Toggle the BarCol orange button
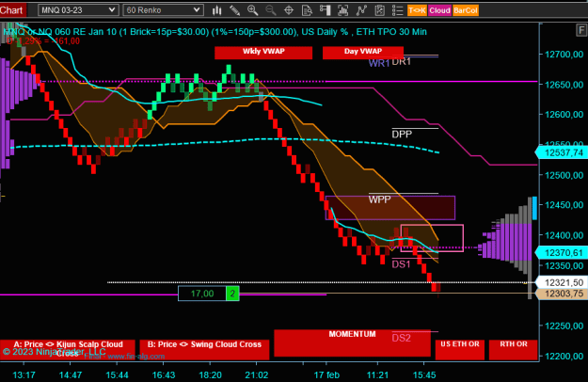This screenshot has height=382, width=588. (466, 10)
